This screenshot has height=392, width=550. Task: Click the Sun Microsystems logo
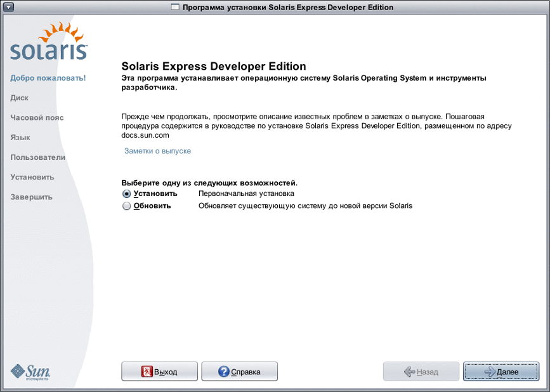click(x=30, y=372)
